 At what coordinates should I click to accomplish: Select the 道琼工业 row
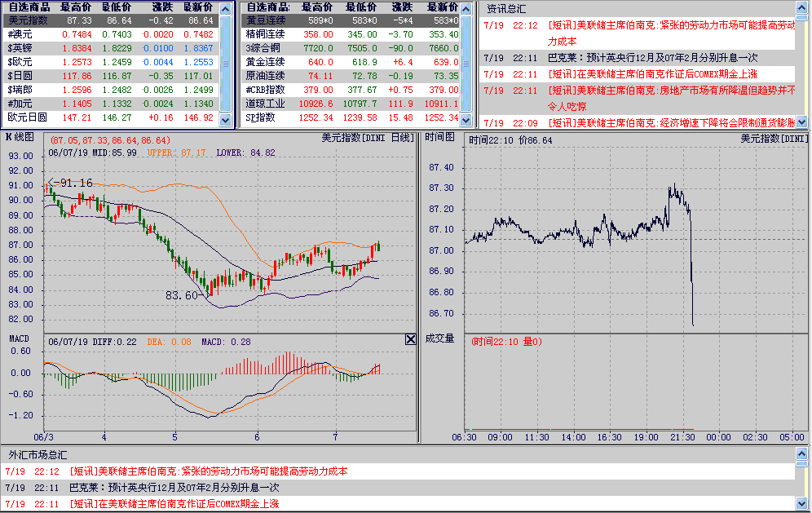pyautogui.click(x=351, y=104)
